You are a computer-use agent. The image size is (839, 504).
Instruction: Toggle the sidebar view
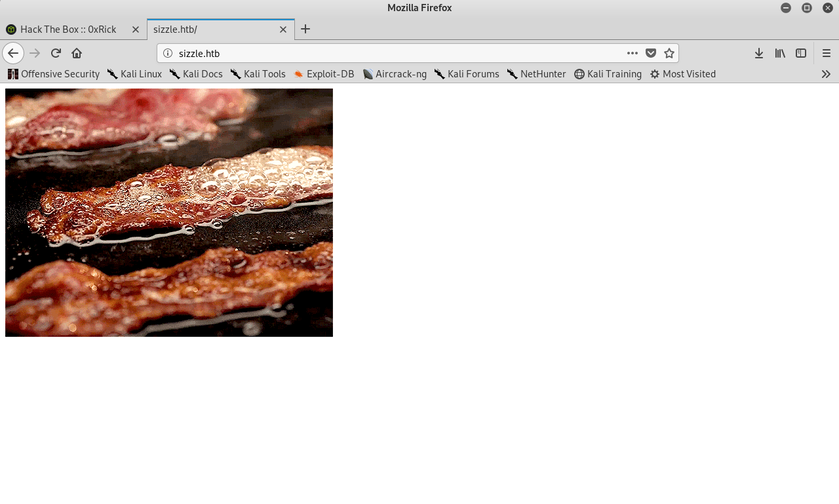[801, 53]
